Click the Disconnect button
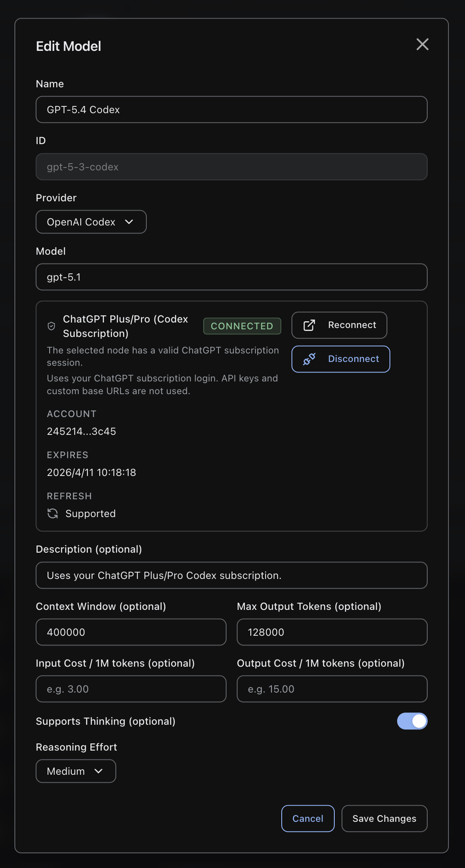 (x=340, y=359)
